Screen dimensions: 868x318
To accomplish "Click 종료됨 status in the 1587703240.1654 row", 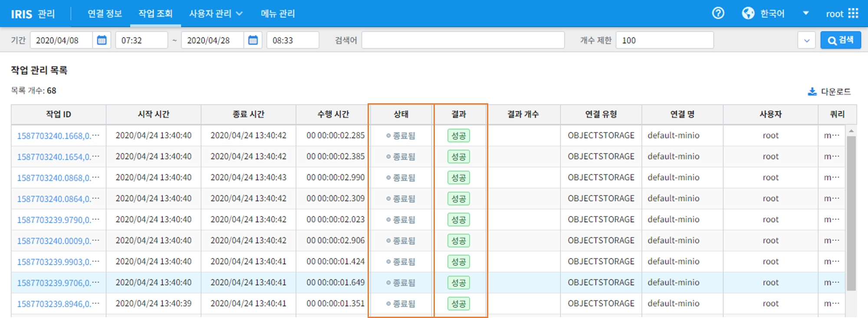I will [401, 157].
